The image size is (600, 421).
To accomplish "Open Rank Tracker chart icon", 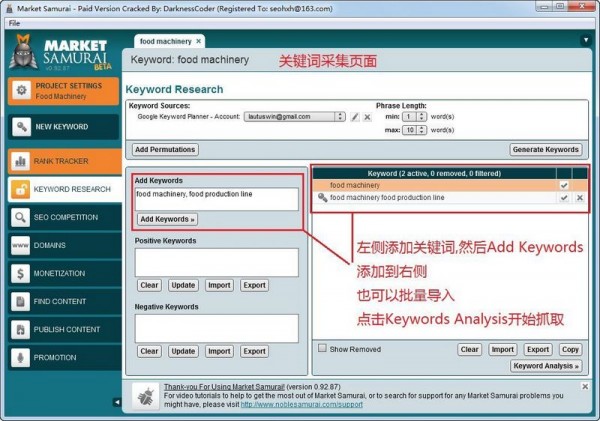I will pyautogui.click(x=21, y=161).
